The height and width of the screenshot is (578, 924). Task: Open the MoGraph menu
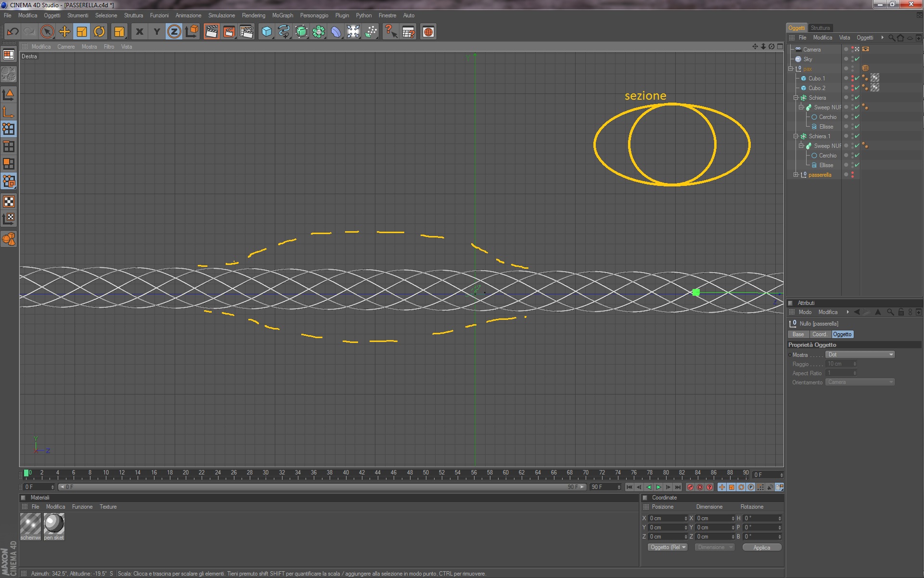point(282,15)
